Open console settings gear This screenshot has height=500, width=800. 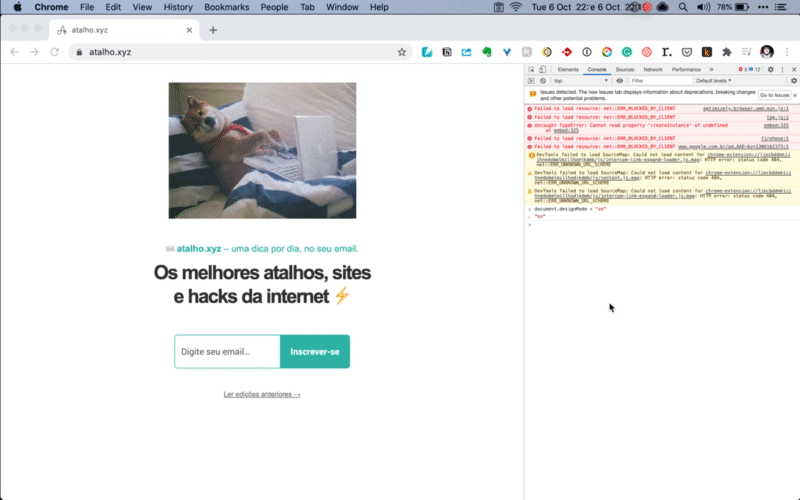coord(794,81)
